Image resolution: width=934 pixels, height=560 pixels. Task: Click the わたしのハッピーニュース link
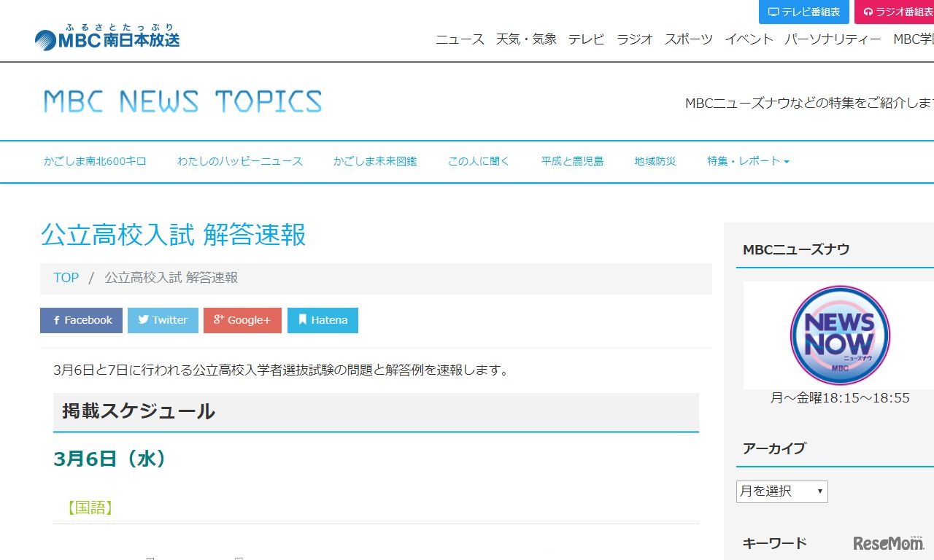pyautogui.click(x=242, y=161)
